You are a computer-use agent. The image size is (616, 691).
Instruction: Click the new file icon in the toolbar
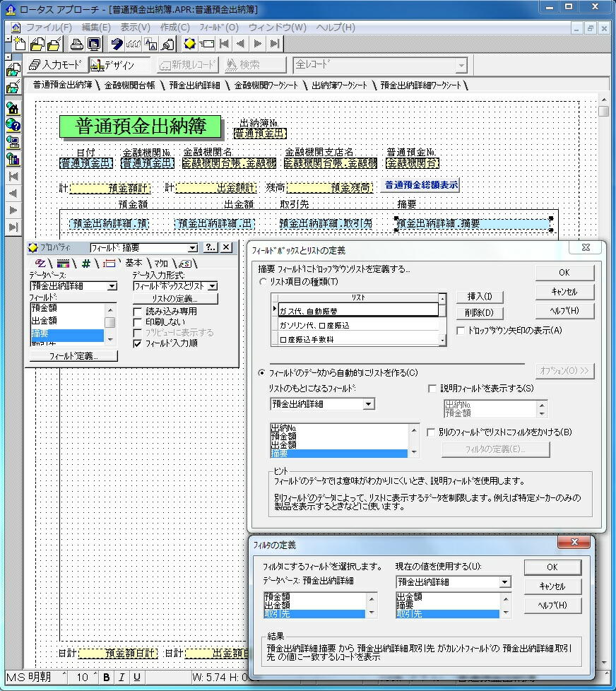tap(19, 44)
